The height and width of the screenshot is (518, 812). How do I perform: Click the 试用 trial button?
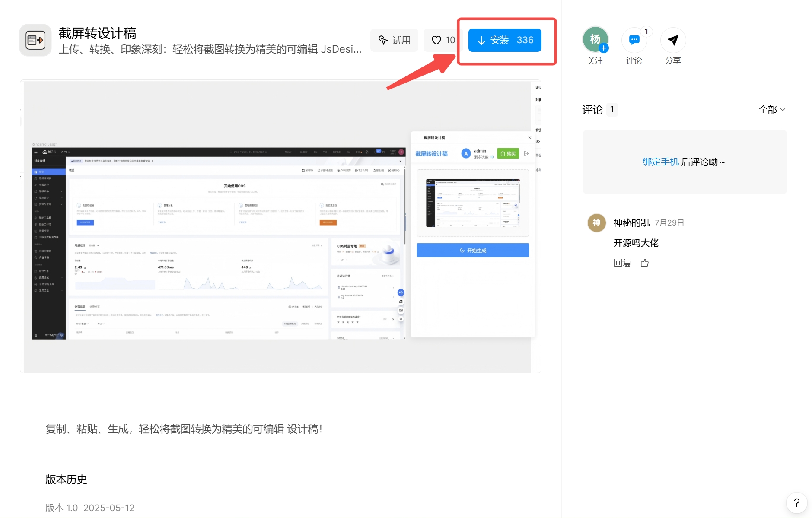tap(394, 40)
